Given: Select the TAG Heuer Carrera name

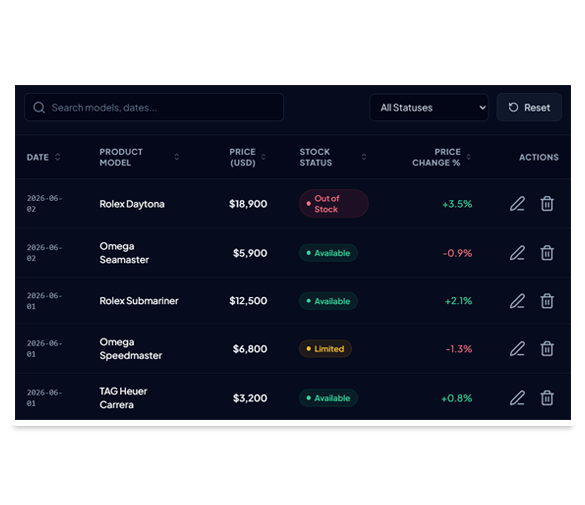Looking at the screenshot, I should click(123, 398).
